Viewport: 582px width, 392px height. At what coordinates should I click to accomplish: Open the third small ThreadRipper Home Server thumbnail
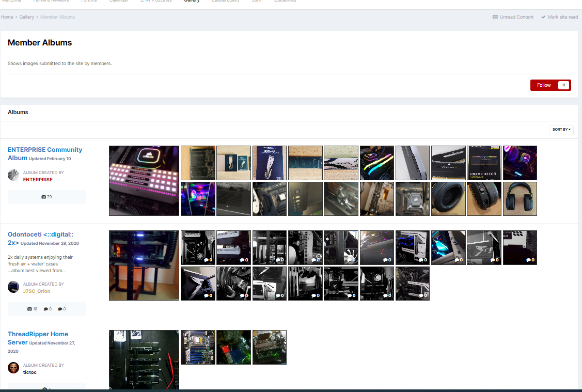pyautogui.click(x=270, y=348)
